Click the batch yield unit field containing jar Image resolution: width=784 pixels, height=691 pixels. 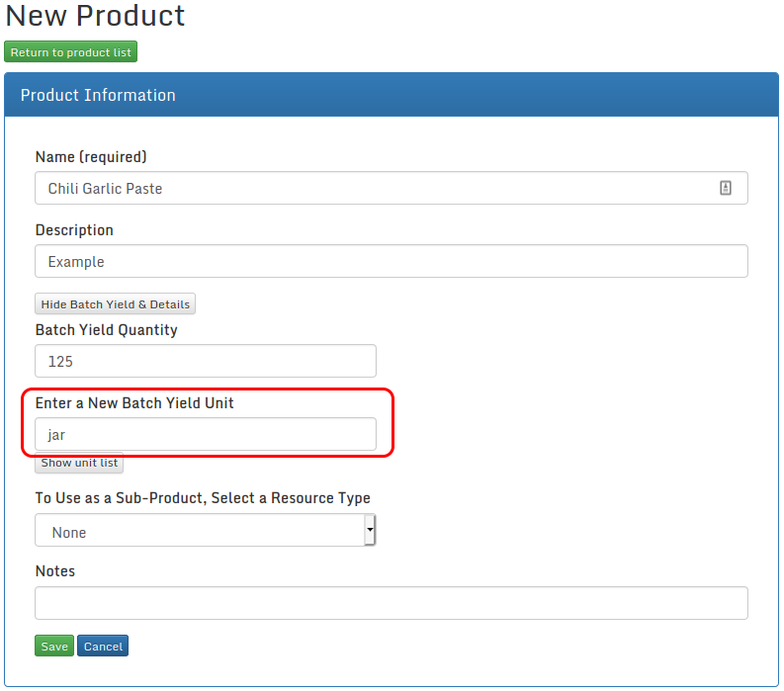(x=206, y=434)
